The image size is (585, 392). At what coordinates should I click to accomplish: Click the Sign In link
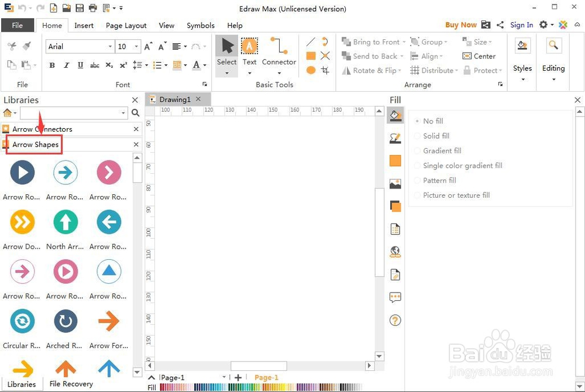(522, 25)
